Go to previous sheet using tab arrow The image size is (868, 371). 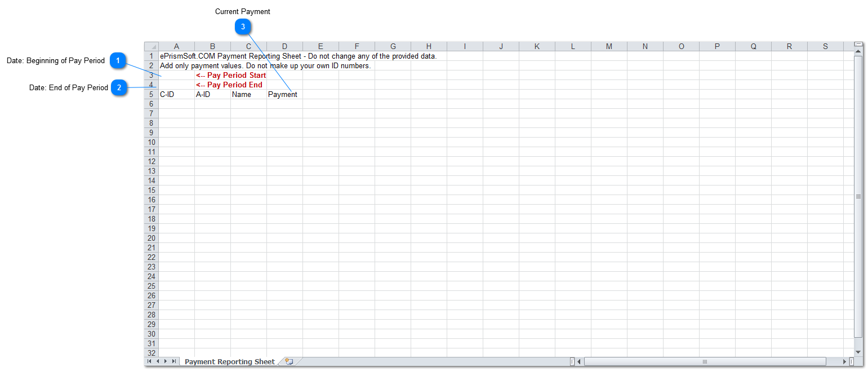[x=157, y=361]
